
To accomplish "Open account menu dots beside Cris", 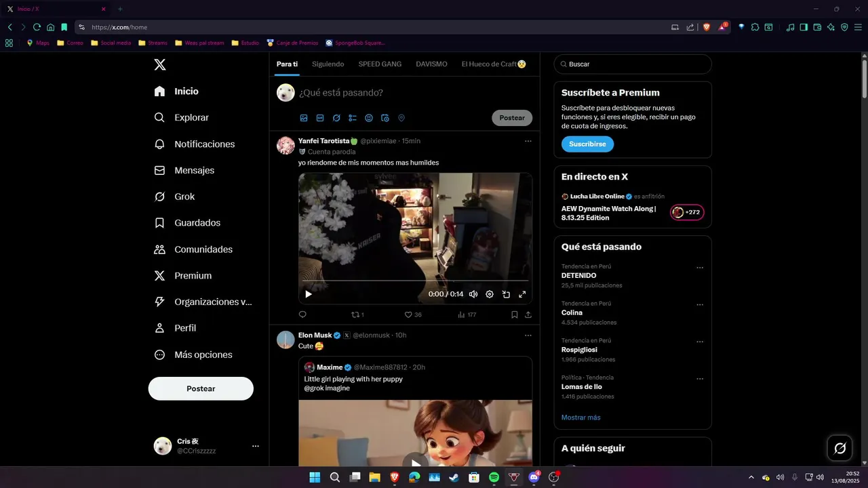I will click(x=256, y=446).
